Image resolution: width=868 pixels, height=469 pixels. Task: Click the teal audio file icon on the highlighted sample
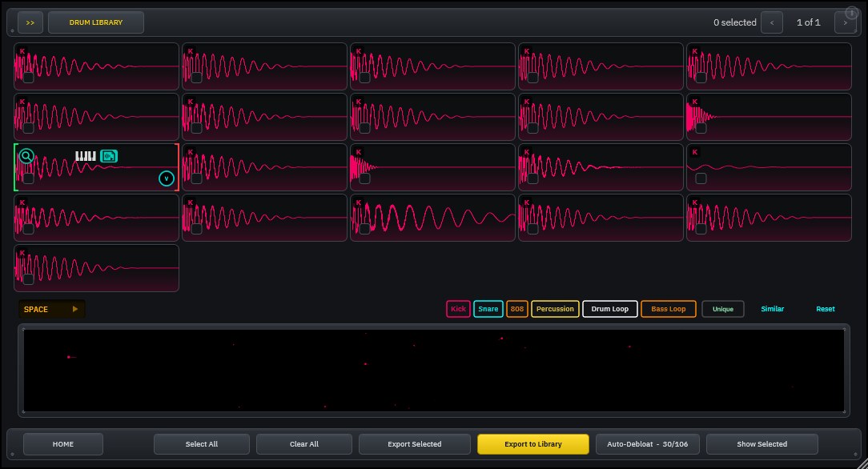pyautogui.click(x=109, y=156)
